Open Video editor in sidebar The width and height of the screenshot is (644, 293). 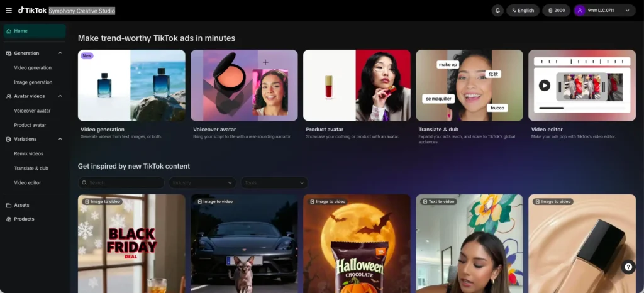[28, 182]
